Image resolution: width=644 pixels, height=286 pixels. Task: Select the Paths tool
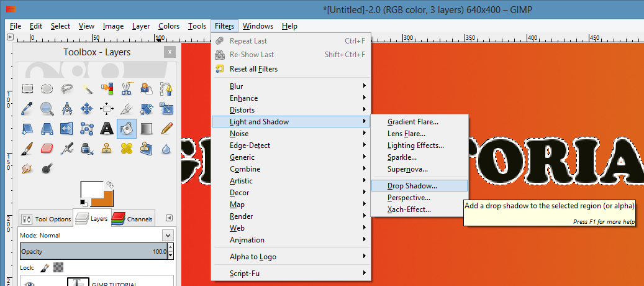[166, 88]
